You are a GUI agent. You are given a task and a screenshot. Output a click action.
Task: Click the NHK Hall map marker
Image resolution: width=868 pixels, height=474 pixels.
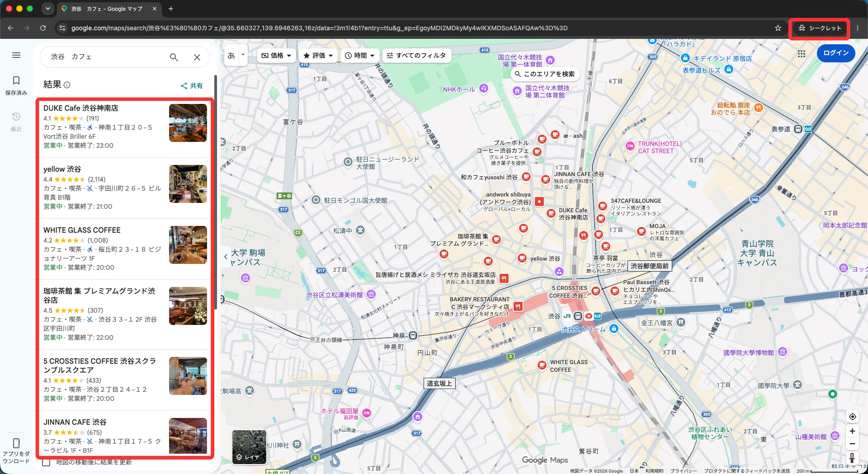pos(484,88)
